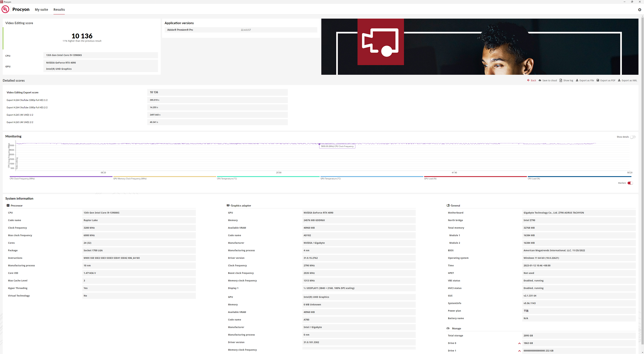Screen dimensions: 644x354
Task: Switch to the Results tab
Action: pos(59,10)
